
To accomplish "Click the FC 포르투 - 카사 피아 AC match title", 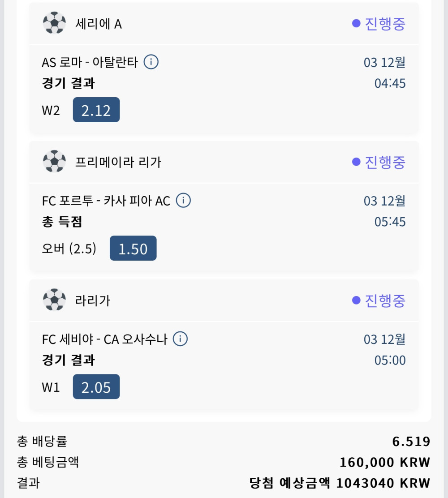I will point(106,201).
